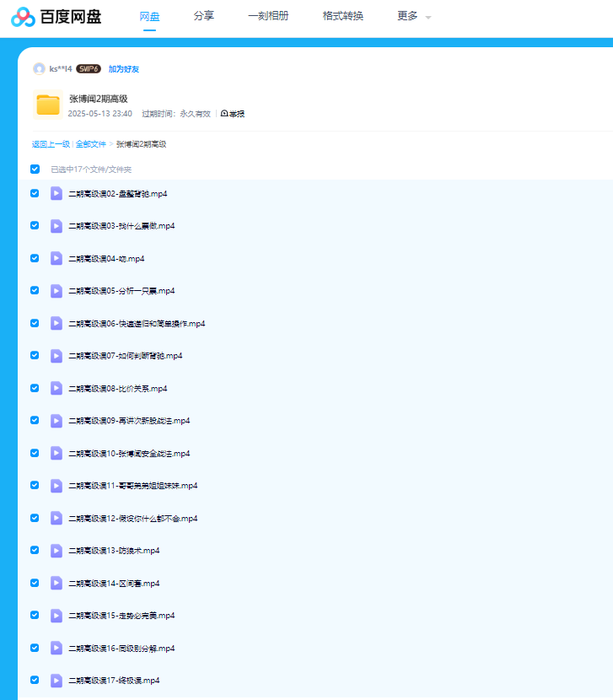The image size is (613, 700).
Task: Click the video icon of 二期高级课13-防狼术
Action: point(56,551)
